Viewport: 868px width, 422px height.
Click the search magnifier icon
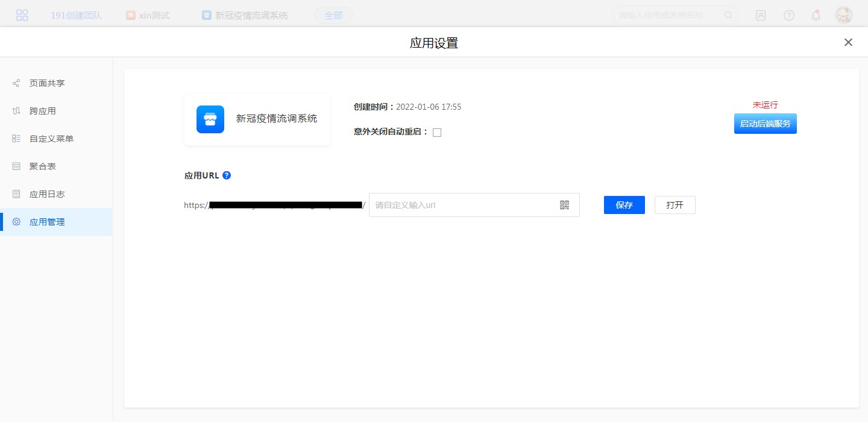pyautogui.click(x=728, y=16)
